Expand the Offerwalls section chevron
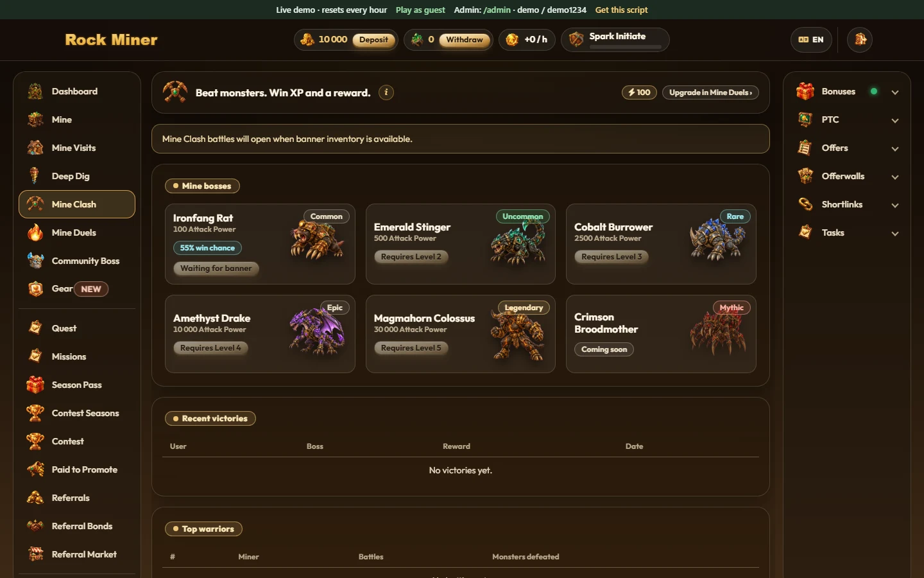The width and height of the screenshot is (924, 578). point(895,177)
